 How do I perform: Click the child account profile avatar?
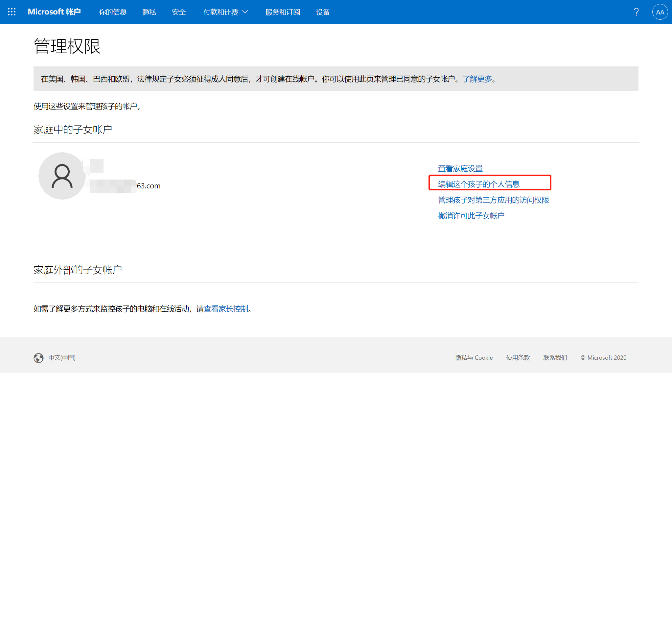[x=62, y=176]
